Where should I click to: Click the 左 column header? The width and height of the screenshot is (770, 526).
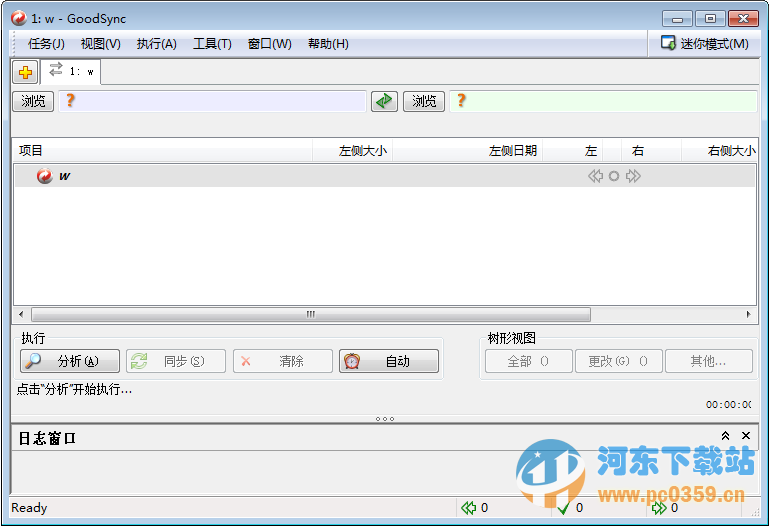click(573, 151)
